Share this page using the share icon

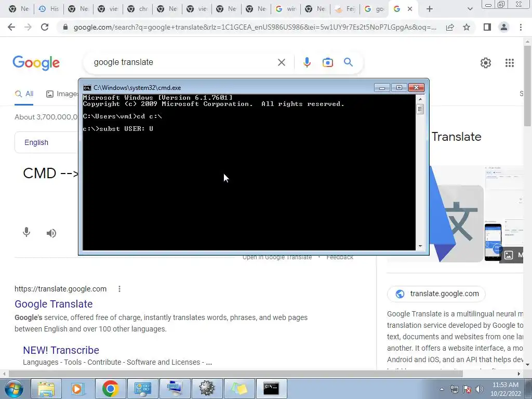(x=450, y=27)
